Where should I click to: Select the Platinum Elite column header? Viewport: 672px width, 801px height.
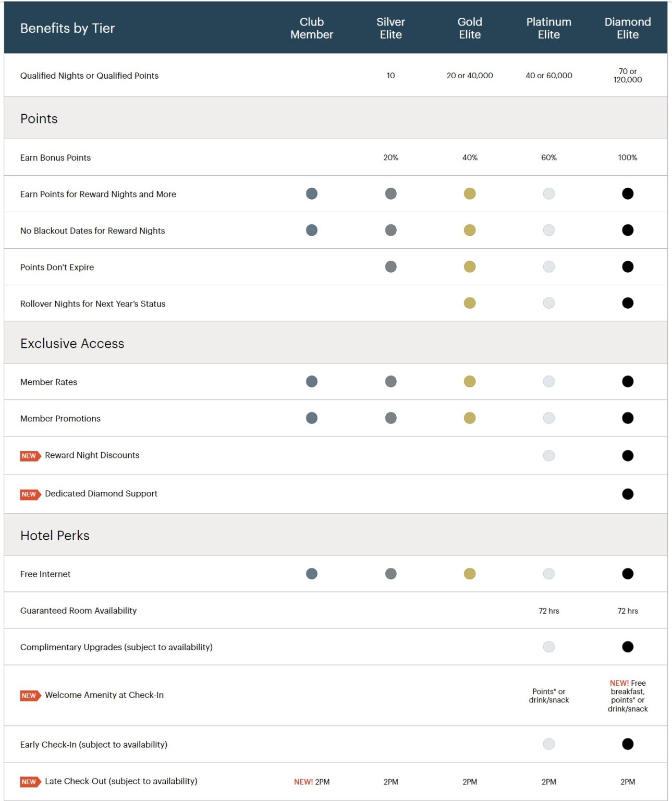(x=548, y=28)
